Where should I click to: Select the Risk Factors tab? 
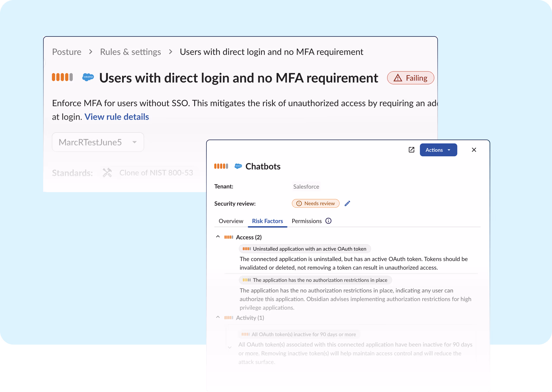[267, 221]
